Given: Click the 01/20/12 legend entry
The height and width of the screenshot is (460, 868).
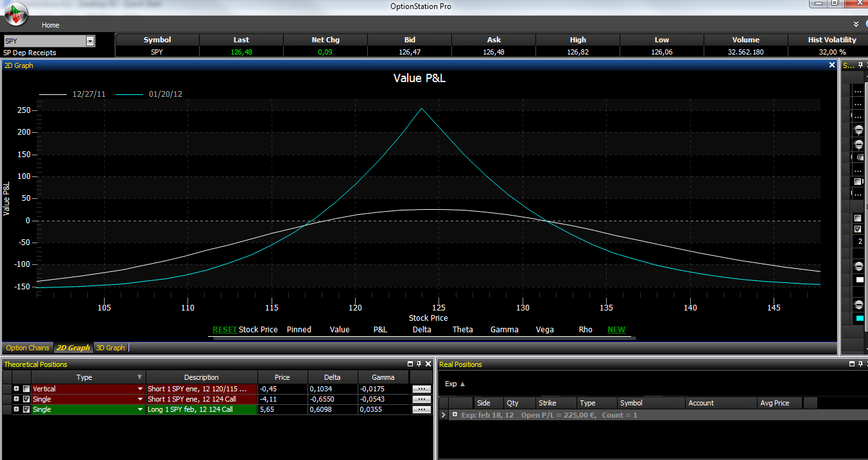Looking at the screenshot, I should pos(148,94).
